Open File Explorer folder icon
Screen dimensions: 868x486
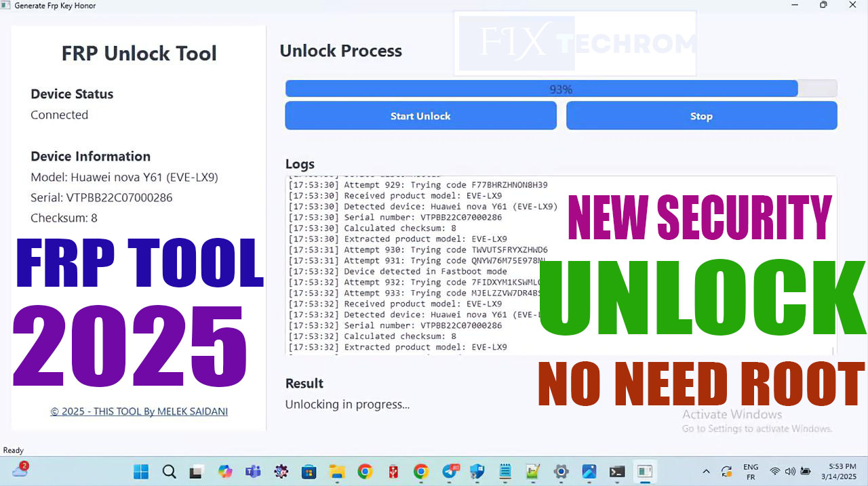pos(337,471)
